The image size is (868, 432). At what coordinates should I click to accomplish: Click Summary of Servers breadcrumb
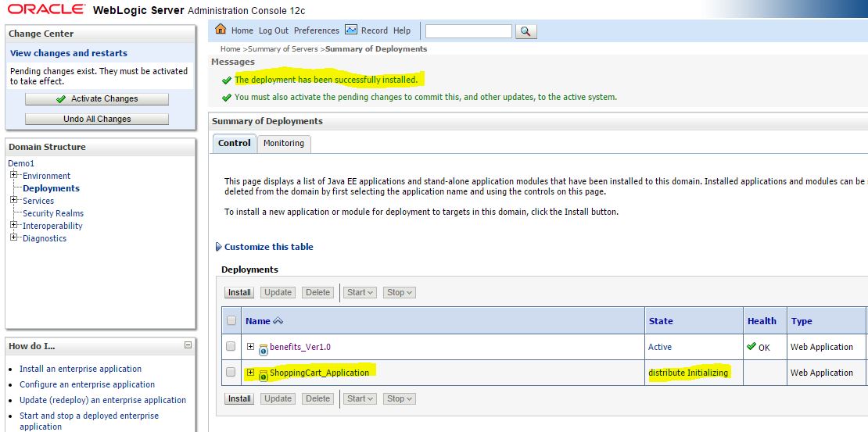click(x=283, y=48)
